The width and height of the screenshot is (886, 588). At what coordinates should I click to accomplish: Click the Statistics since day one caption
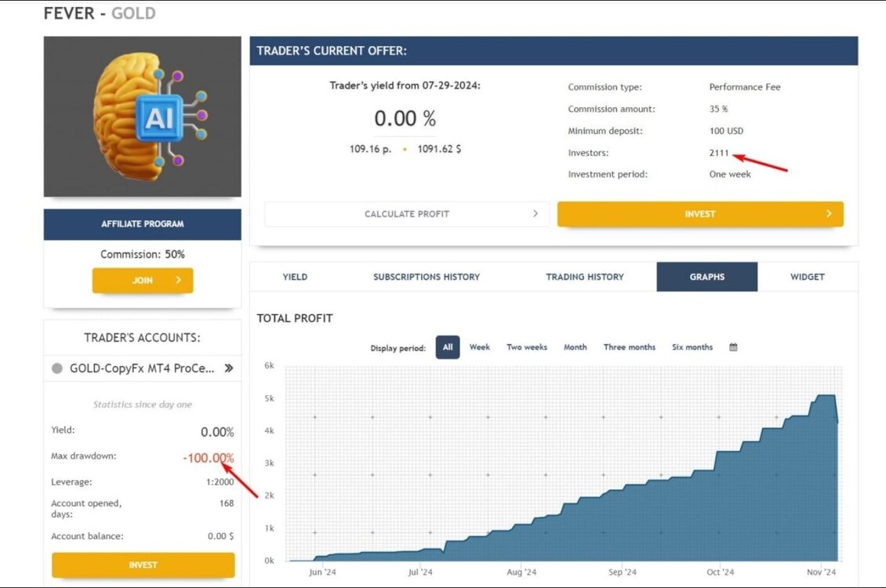point(143,405)
